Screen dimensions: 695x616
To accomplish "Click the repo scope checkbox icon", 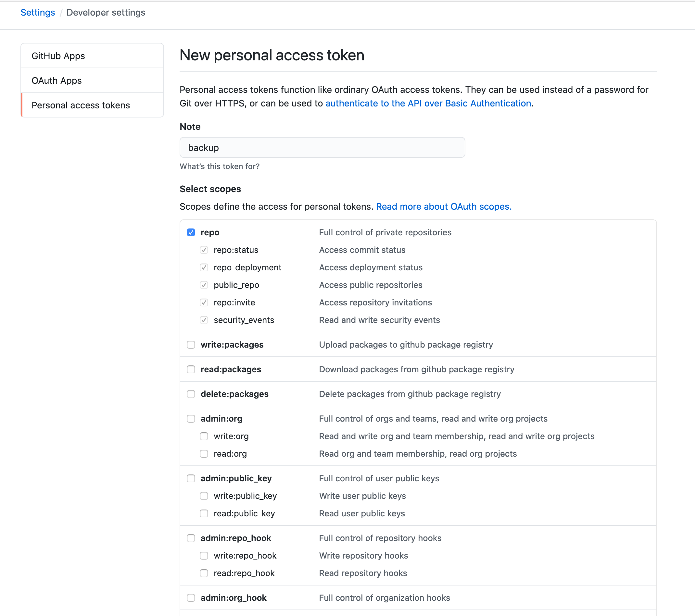I will (x=191, y=232).
